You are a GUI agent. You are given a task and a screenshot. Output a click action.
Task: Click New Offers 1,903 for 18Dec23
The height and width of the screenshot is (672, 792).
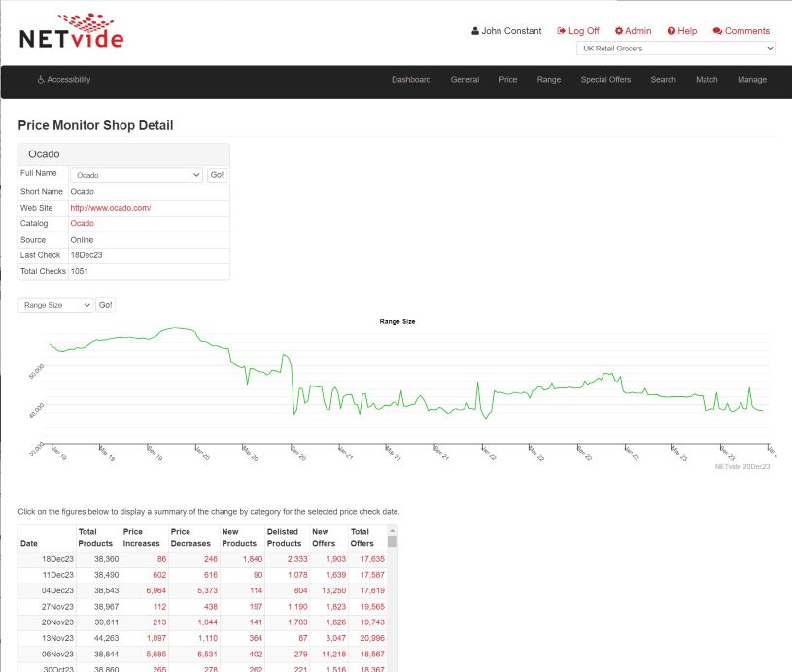[336, 559]
